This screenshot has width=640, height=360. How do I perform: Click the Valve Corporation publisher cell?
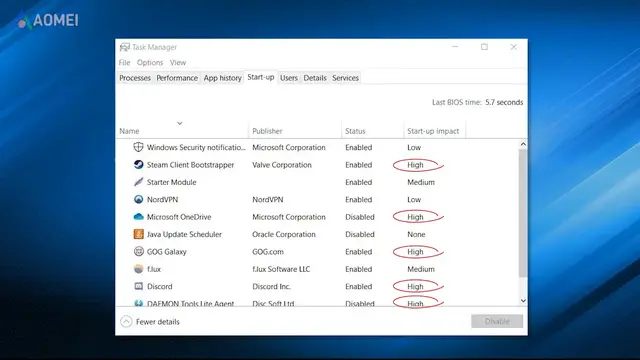(282, 165)
